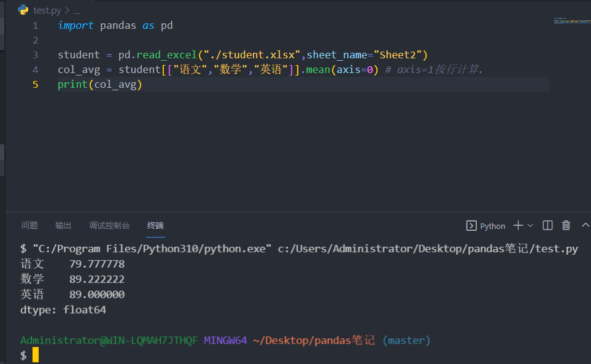Switch to the 输出 (Output) tab

63,226
